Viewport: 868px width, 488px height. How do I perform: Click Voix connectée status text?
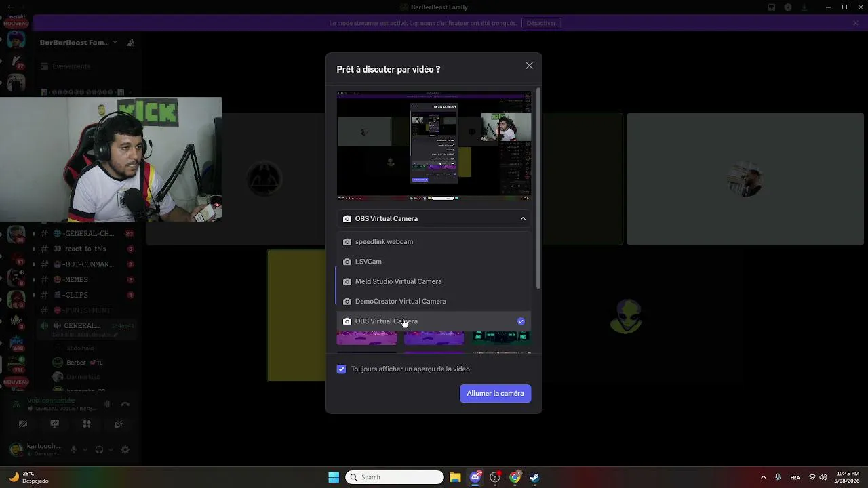[51, 401]
